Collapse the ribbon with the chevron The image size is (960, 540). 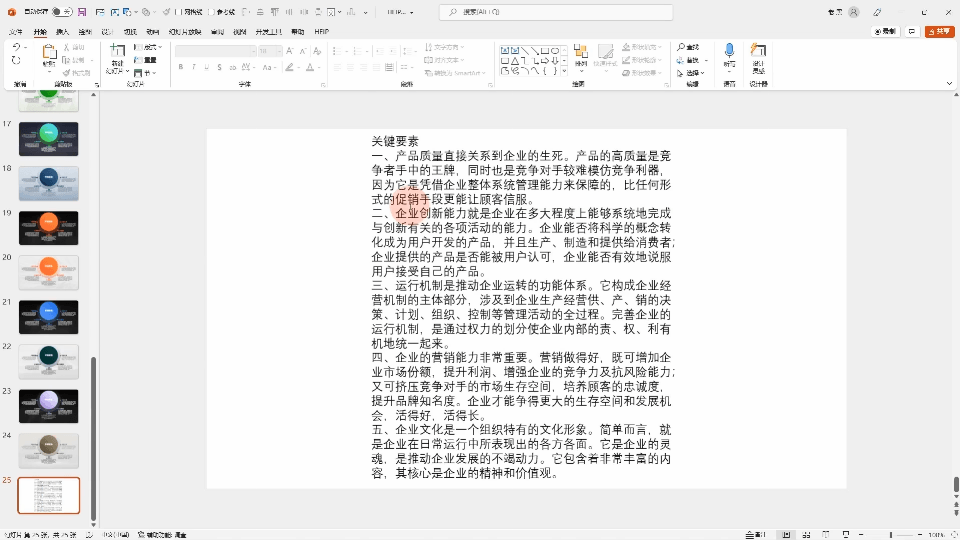[x=949, y=83]
